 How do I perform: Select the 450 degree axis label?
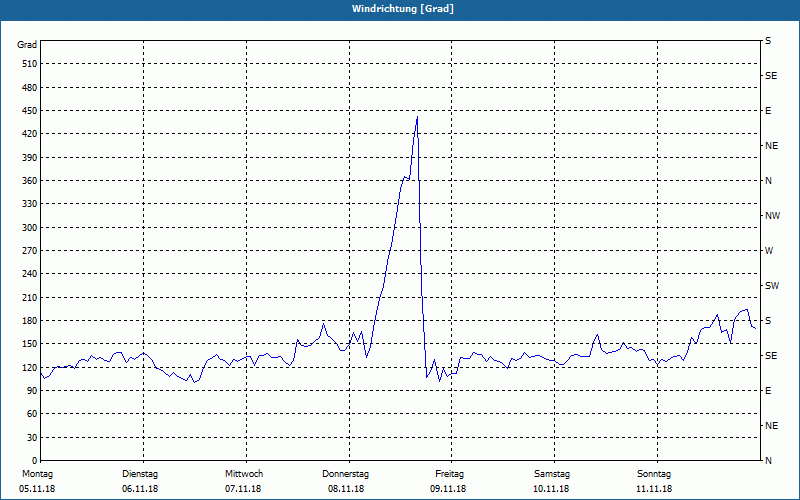pyautogui.click(x=30, y=111)
